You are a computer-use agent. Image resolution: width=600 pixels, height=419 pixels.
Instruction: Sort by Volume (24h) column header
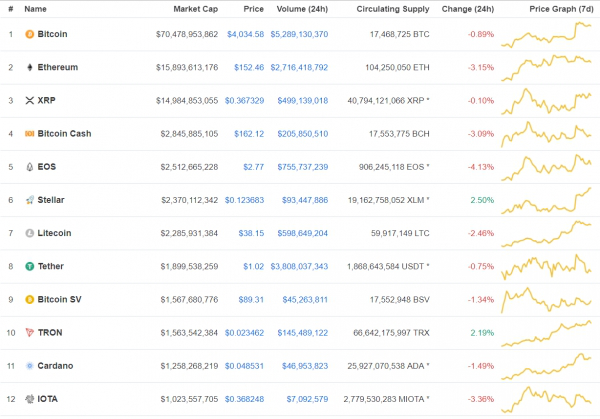click(302, 9)
